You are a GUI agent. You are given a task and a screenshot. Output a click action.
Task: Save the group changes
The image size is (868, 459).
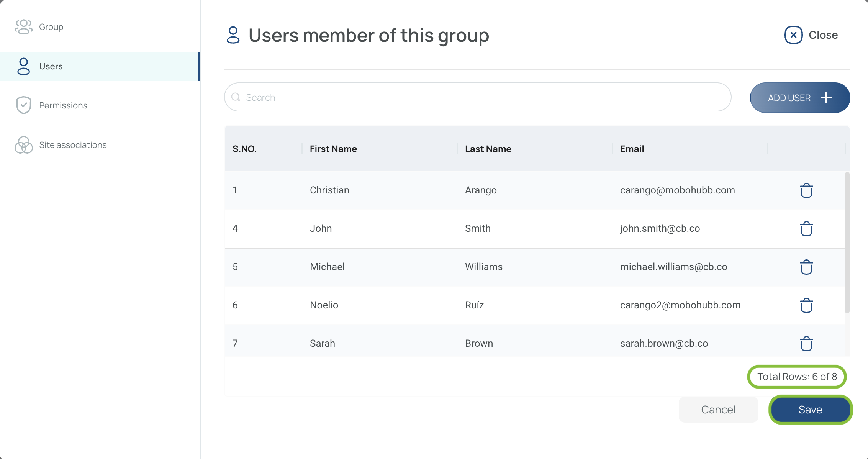(811, 410)
